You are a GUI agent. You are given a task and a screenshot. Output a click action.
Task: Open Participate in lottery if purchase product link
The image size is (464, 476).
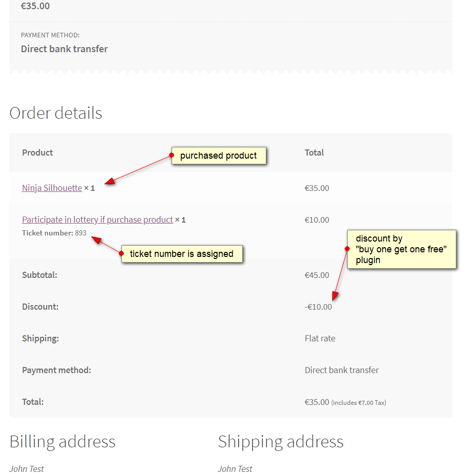[x=97, y=220]
